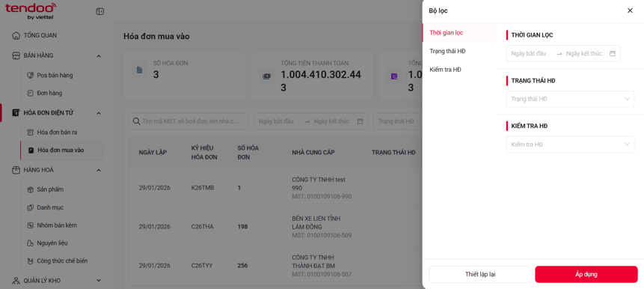The height and width of the screenshot is (289, 644).
Task: Click the calendar icon in table date filter
Action: (360, 122)
